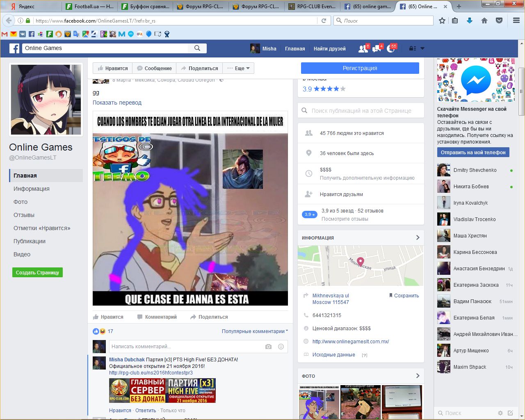
Task: Open the Facebook account menu arrow
Action: [x=422, y=48]
